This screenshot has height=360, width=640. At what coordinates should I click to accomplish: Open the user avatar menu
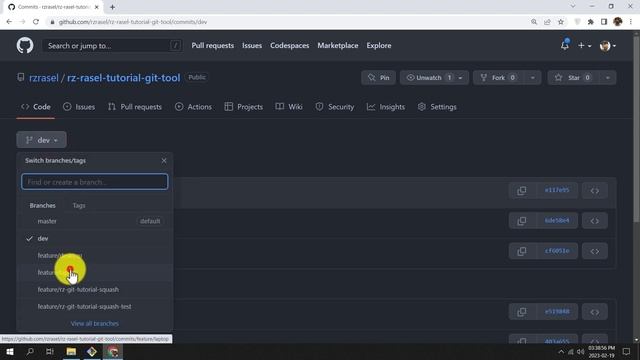pos(608,46)
